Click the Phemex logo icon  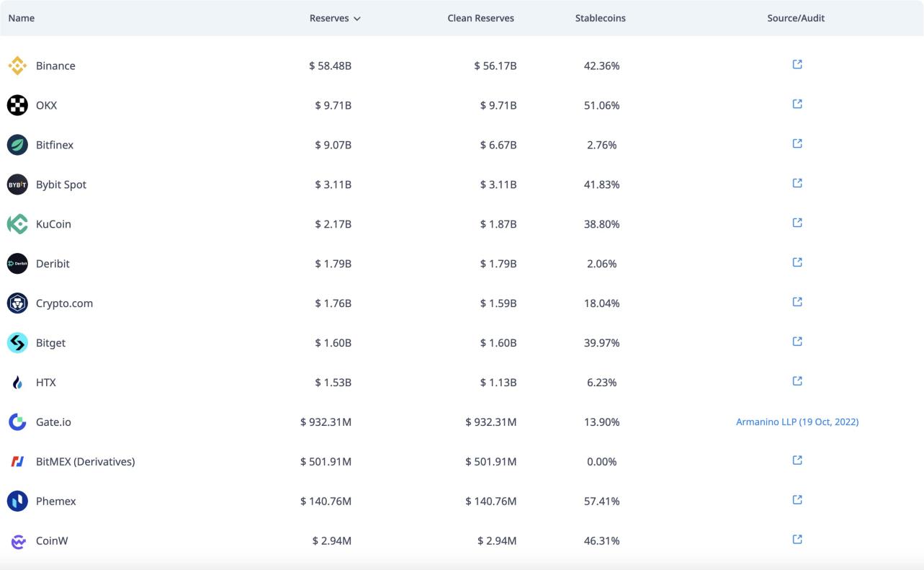tap(17, 501)
